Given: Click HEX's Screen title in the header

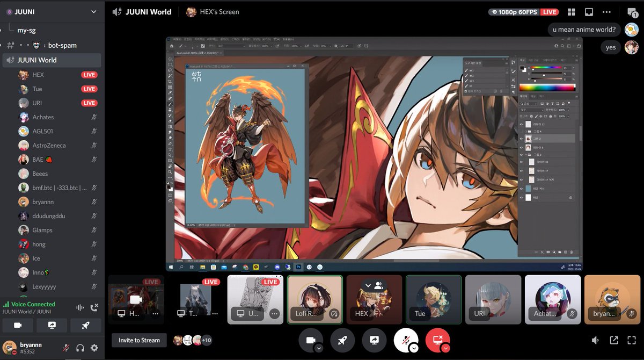Looking at the screenshot, I should click(220, 12).
